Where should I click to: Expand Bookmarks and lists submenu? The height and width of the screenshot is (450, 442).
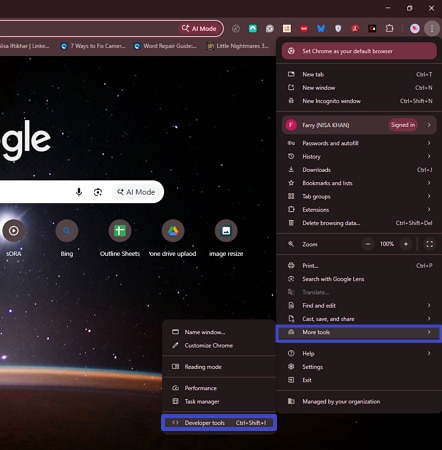click(359, 183)
